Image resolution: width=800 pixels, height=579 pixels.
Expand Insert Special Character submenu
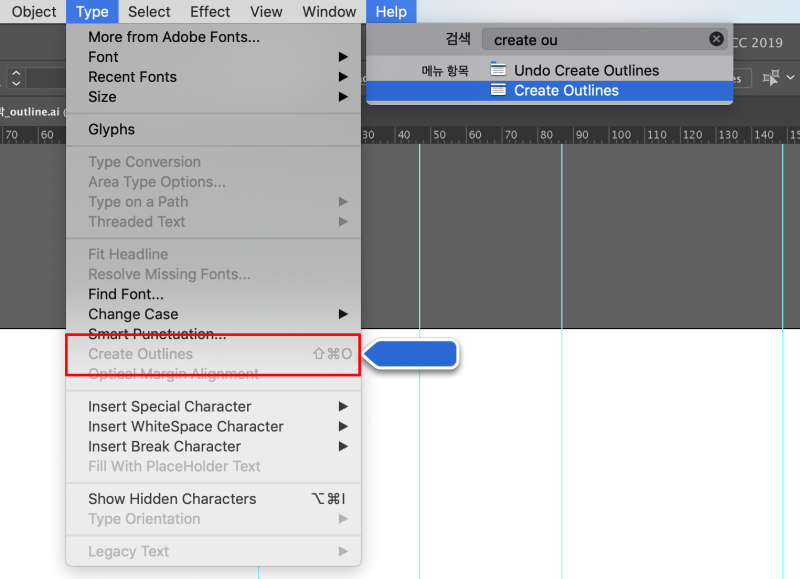click(x=213, y=407)
